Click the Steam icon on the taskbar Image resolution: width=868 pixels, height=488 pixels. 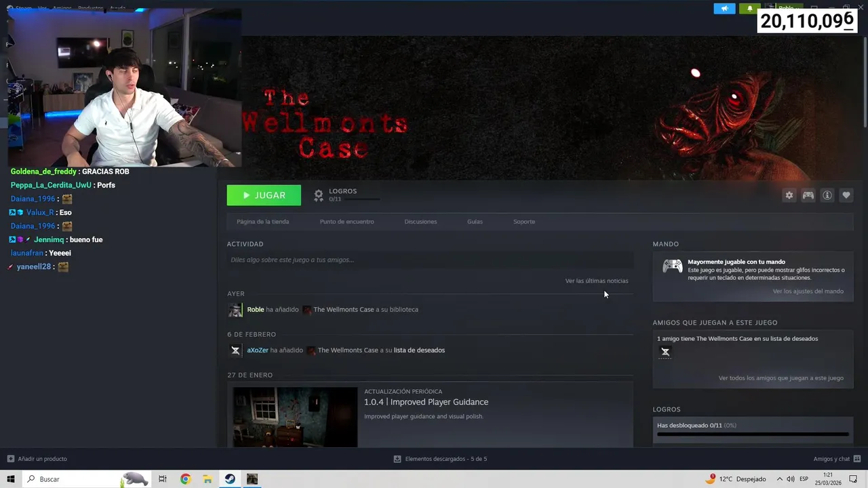[x=230, y=479]
